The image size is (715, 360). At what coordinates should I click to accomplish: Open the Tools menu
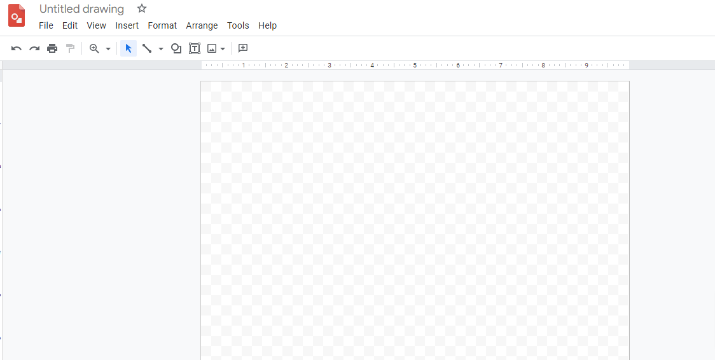coord(238,26)
